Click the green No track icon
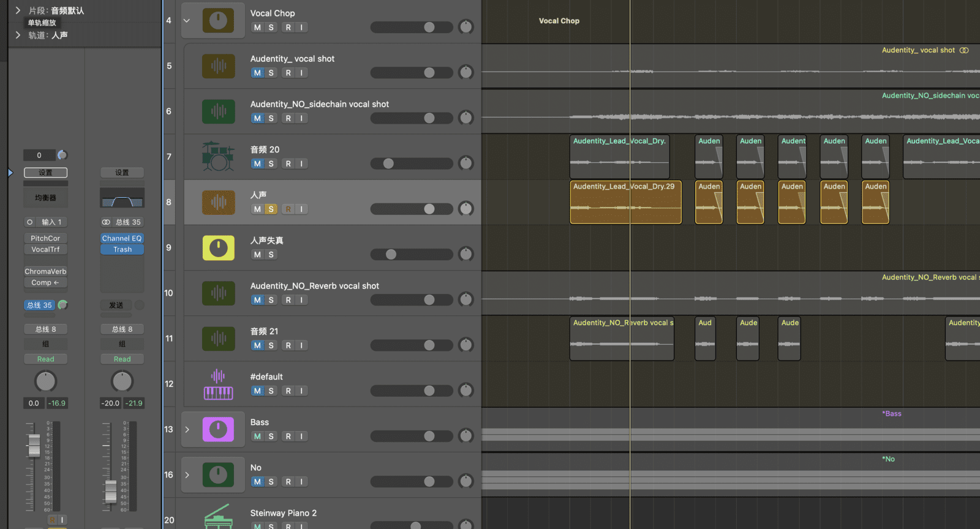 click(218, 475)
